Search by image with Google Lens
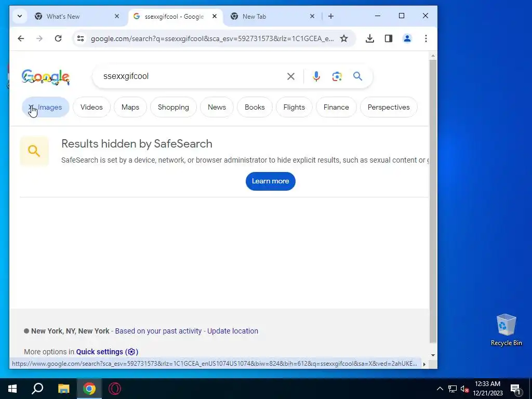 pyautogui.click(x=337, y=76)
